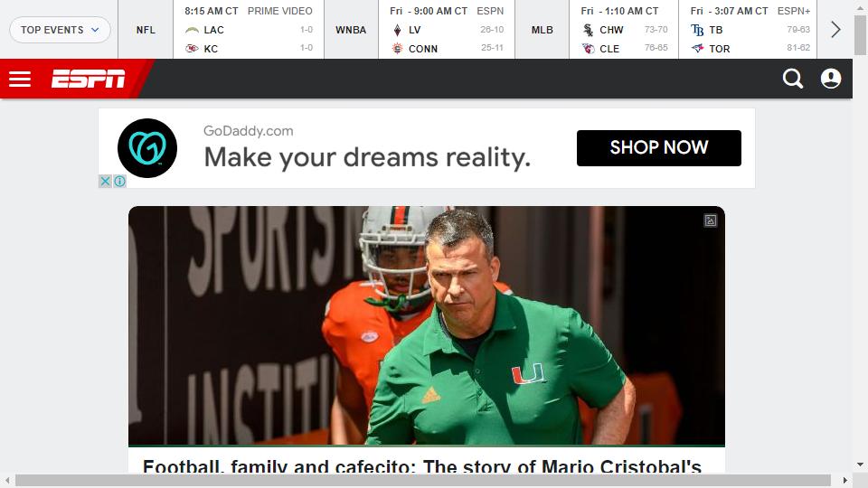Viewport: 868px width, 488px height.
Task: Click the Mario Cristobal story image
Action: (426, 326)
